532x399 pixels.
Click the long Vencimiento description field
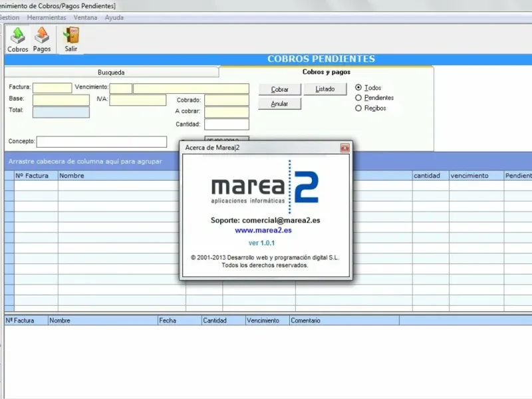191,88
